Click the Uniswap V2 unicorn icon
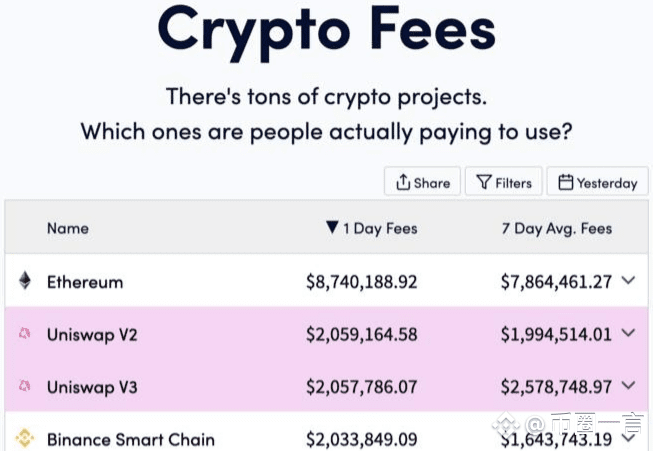 click(x=25, y=333)
